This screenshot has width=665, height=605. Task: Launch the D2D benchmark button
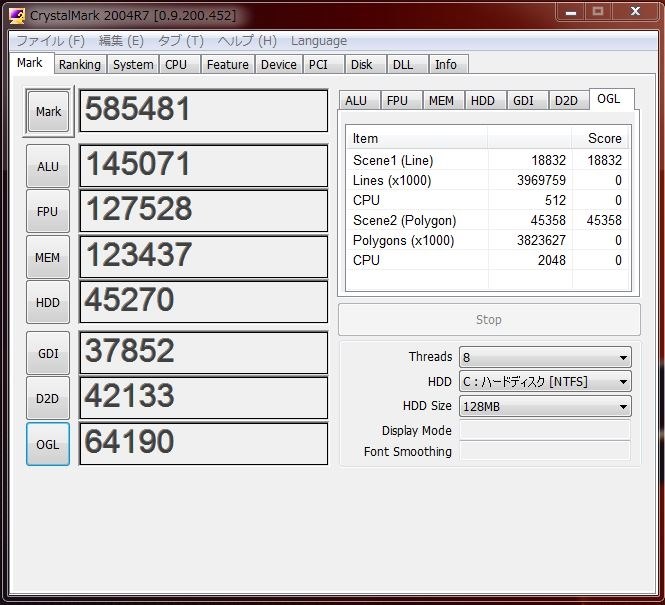pos(48,399)
